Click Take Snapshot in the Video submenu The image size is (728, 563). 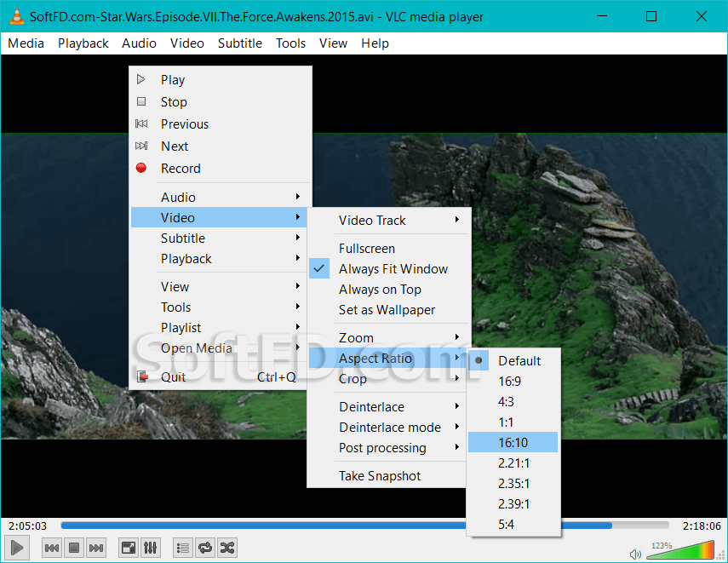389,475
